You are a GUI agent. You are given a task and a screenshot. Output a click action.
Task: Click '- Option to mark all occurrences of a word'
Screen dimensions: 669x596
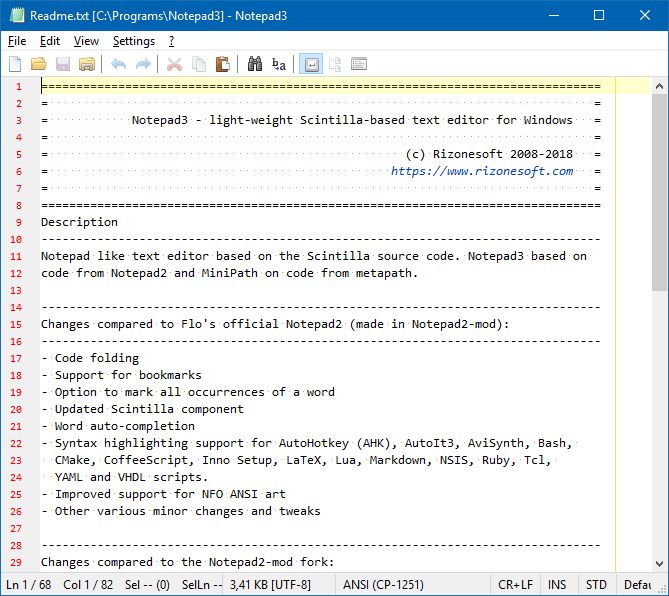(x=188, y=392)
